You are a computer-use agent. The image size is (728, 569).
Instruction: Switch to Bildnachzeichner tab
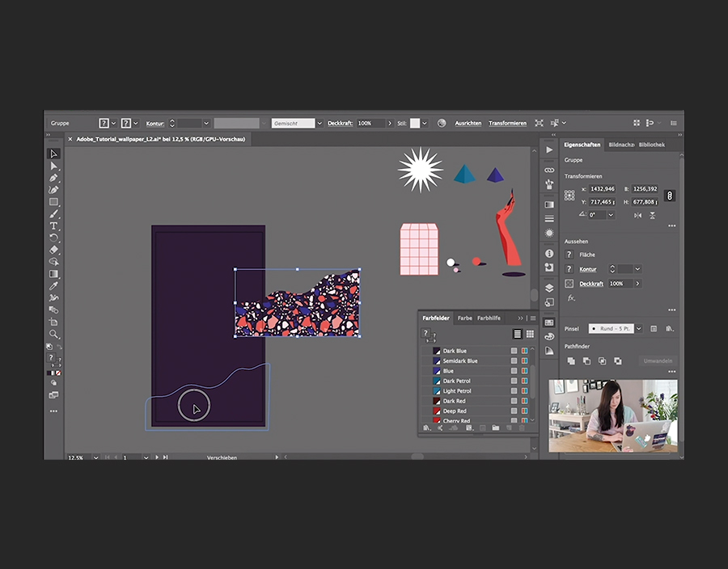[621, 145]
